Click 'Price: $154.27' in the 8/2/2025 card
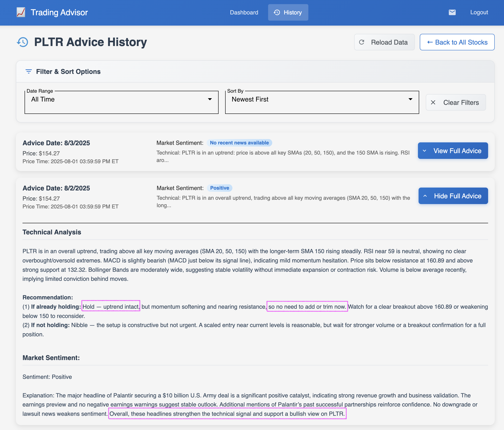This screenshot has width=504, height=430. point(41,199)
